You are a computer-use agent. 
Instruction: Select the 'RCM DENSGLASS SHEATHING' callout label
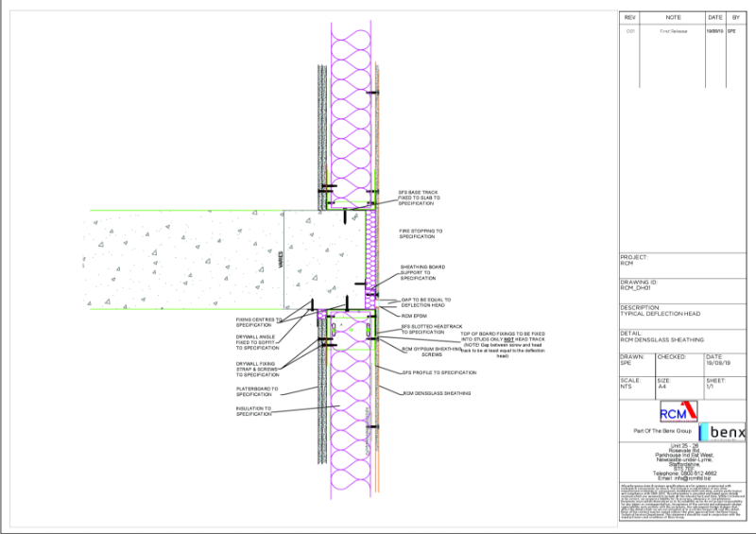pyautogui.click(x=433, y=393)
